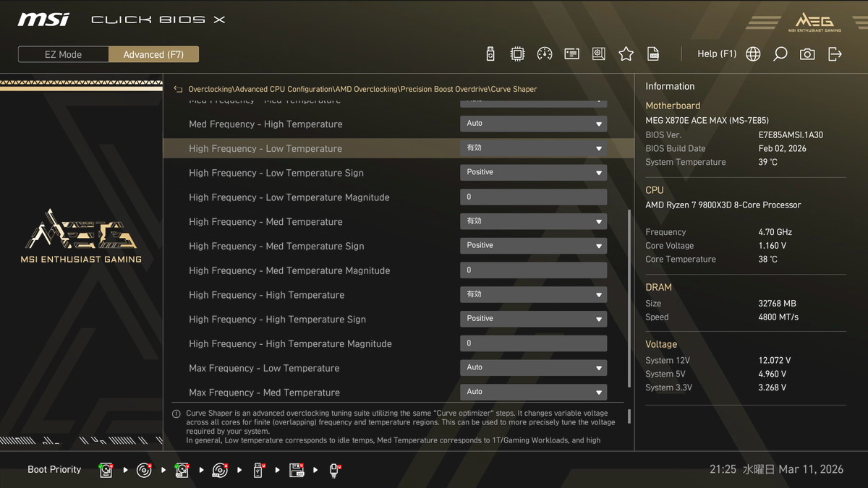Expand High Frequency - Med Temperature Sign dropdown
The image size is (868, 488).
coord(533,246)
